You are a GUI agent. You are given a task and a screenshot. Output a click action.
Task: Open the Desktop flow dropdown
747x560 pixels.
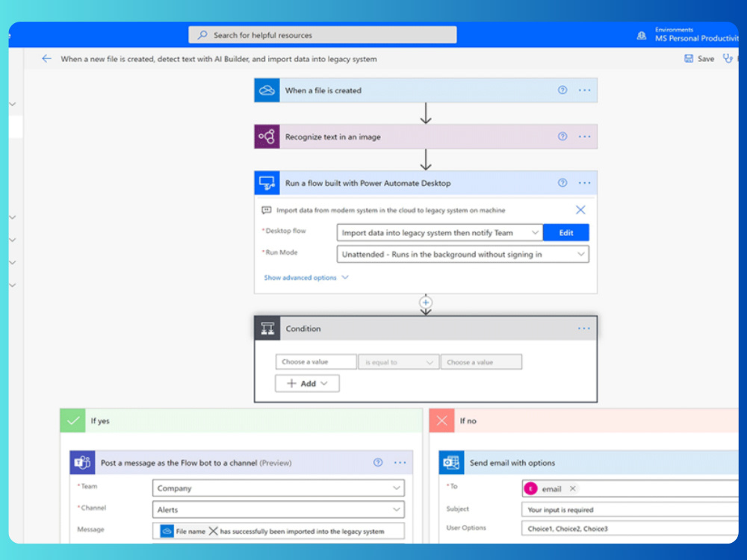tap(439, 232)
